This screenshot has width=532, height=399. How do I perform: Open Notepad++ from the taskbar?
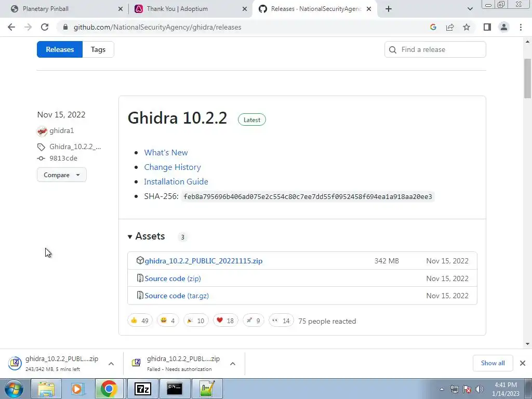207,389
